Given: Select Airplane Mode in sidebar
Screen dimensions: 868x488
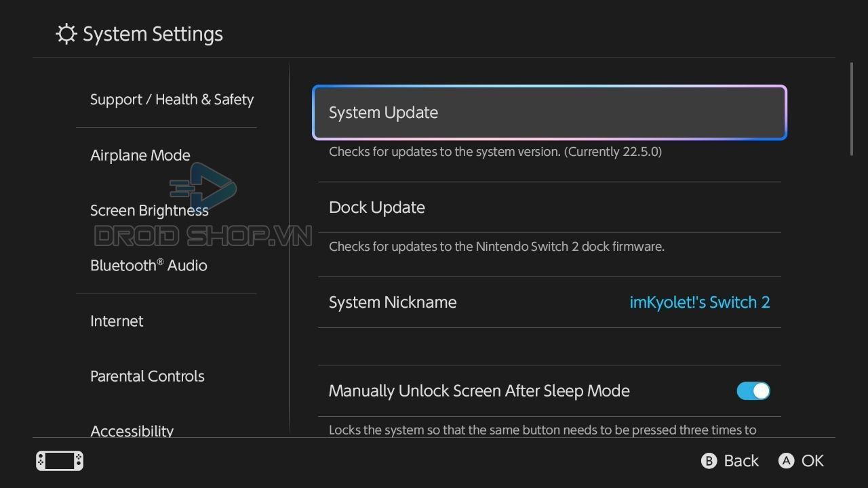Looking at the screenshot, I should click(x=140, y=155).
